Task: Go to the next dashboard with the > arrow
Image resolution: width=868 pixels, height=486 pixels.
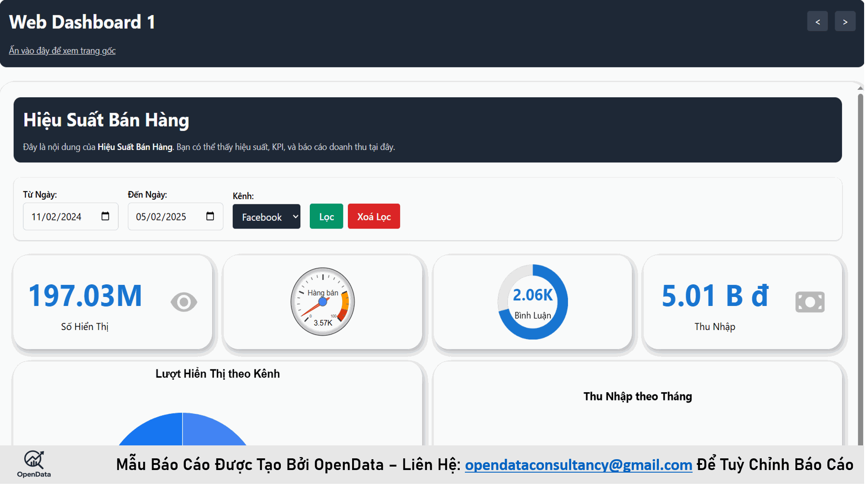Action: (845, 22)
